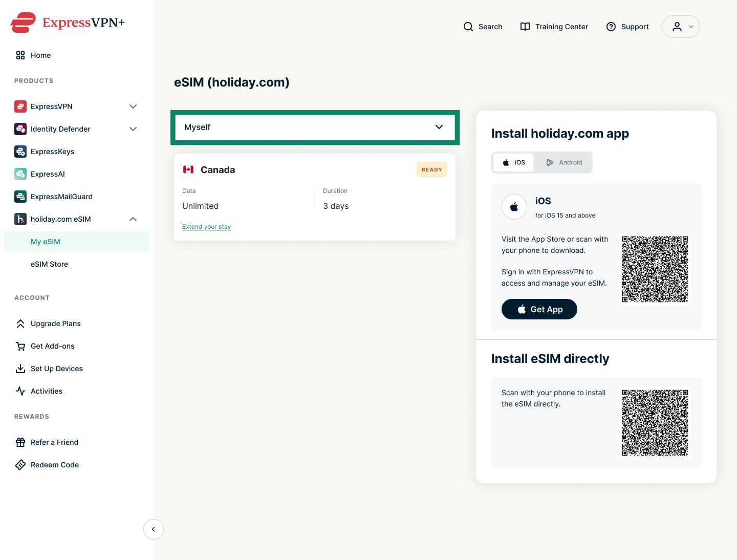Expand the Identity Defender submenu chevron
737x560 pixels.
pyautogui.click(x=133, y=129)
